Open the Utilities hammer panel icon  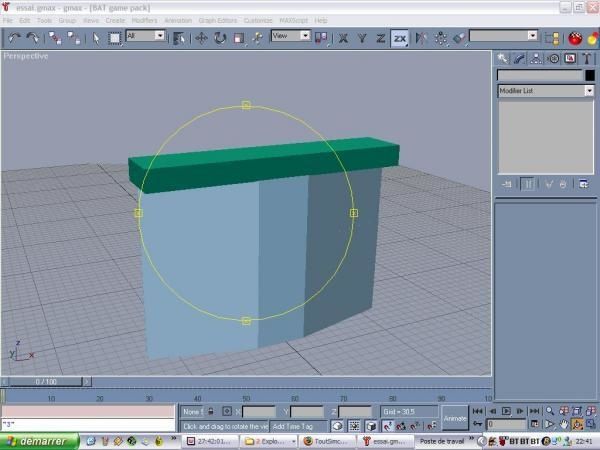click(x=587, y=59)
